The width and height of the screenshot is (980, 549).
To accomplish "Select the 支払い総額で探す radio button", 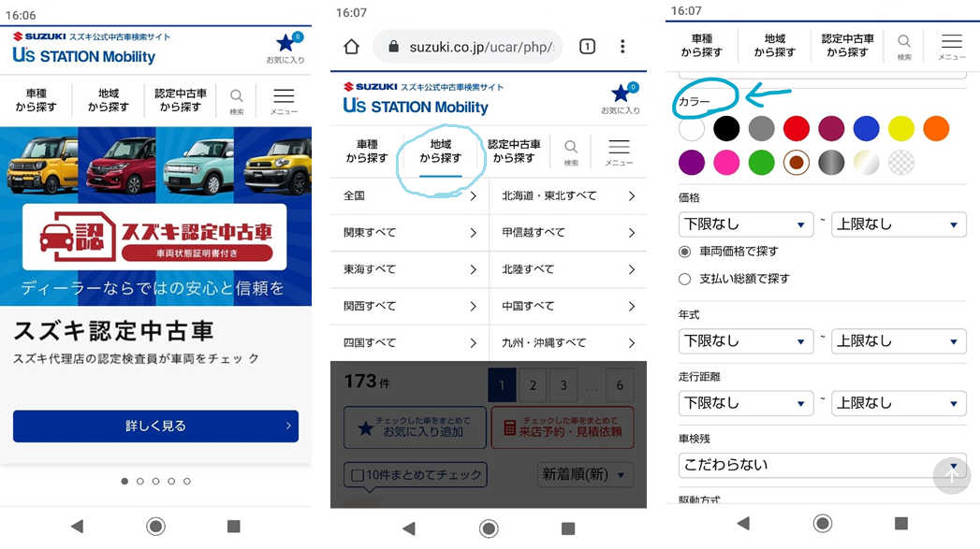I will [685, 280].
